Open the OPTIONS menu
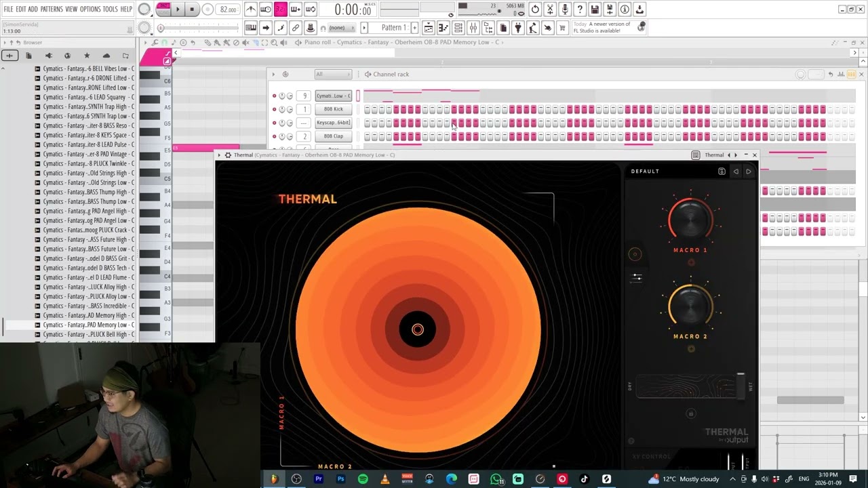 point(90,9)
